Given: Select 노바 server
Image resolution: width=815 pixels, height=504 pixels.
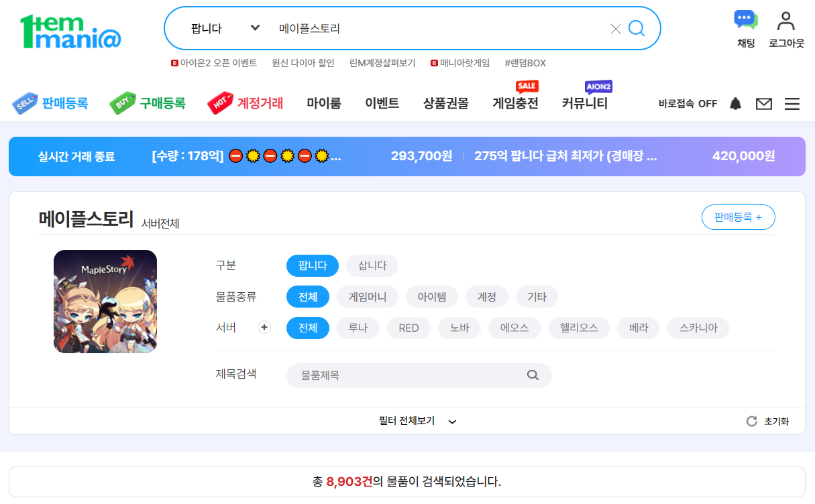Looking at the screenshot, I should [x=459, y=328].
